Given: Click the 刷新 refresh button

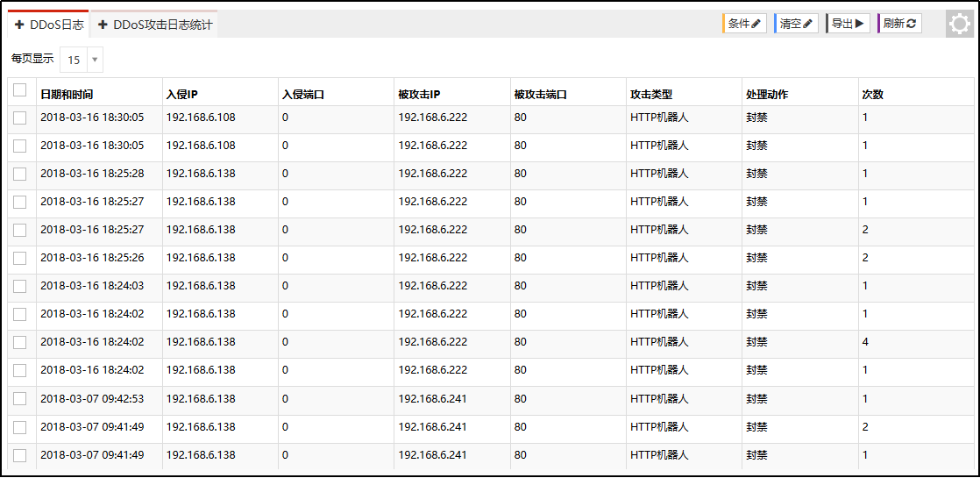Looking at the screenshot, I should (899, 24).
